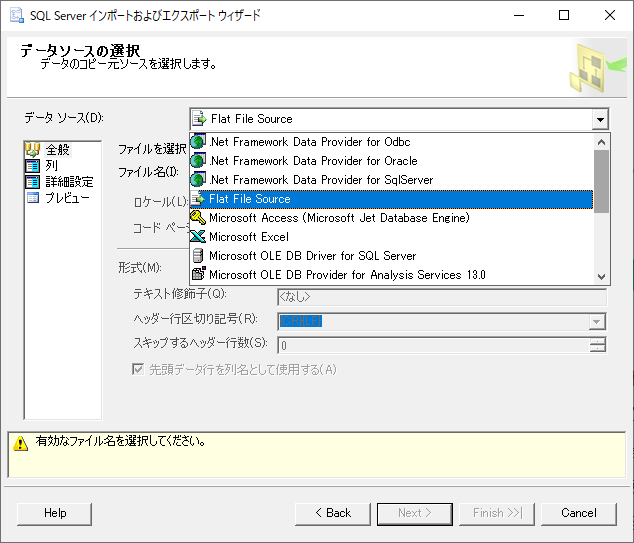Switch to the 列 page

(x=51, y=166)
